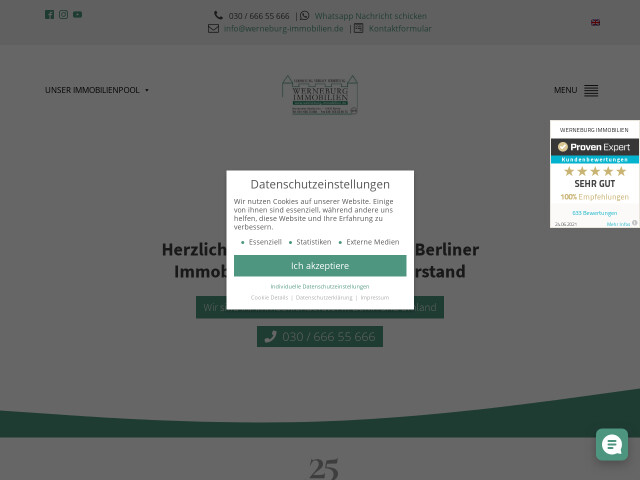The height and width of the screenshot is (480, 640).
Task: Click the hamburger MENU icon
Action: click(x=591, y=90)
